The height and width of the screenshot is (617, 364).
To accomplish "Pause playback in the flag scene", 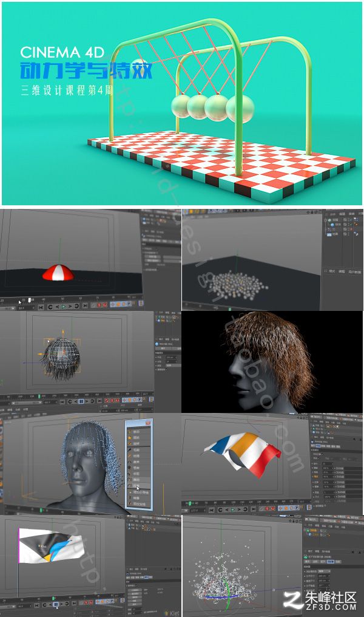I will tap(56, 604).
